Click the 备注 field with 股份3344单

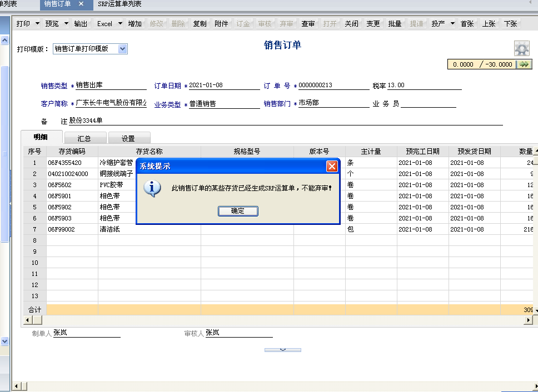(286, 120)
